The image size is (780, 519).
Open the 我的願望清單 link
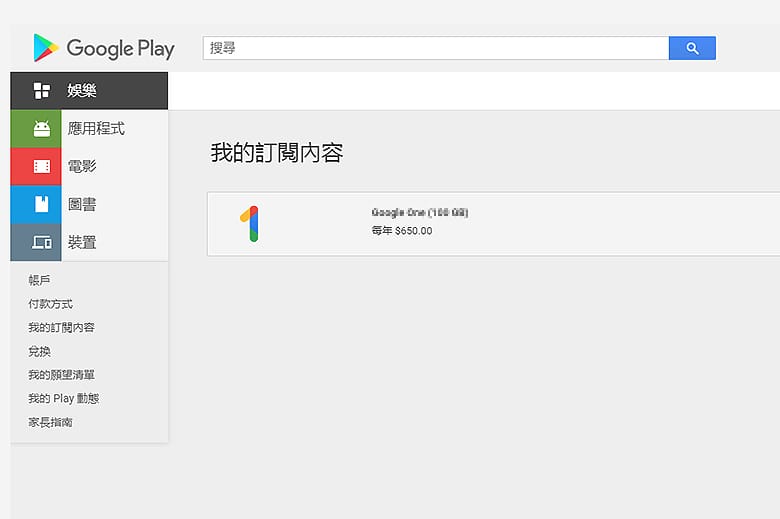tap(61, 375)
